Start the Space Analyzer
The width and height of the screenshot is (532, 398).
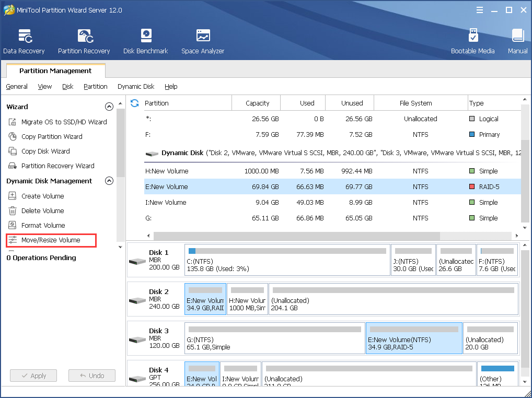tap(203, 41)
